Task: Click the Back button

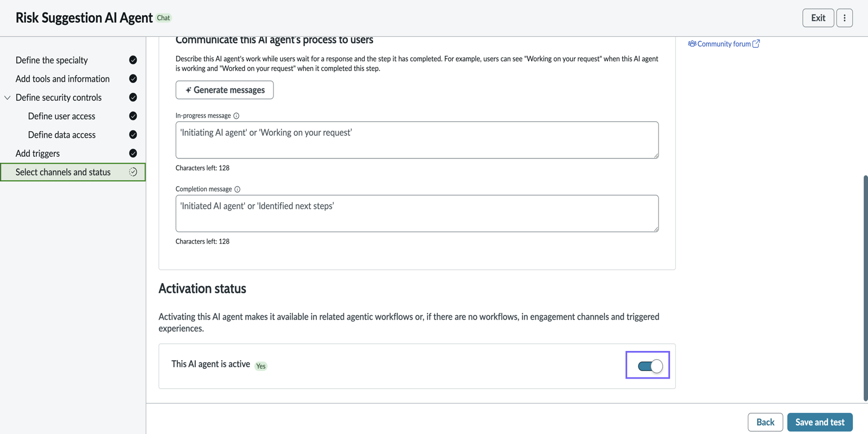Action: (765, 422)
